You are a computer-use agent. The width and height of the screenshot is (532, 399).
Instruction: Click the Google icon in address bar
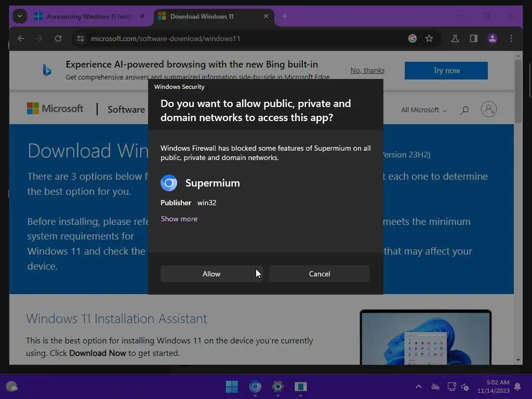[x=413, y=38]
